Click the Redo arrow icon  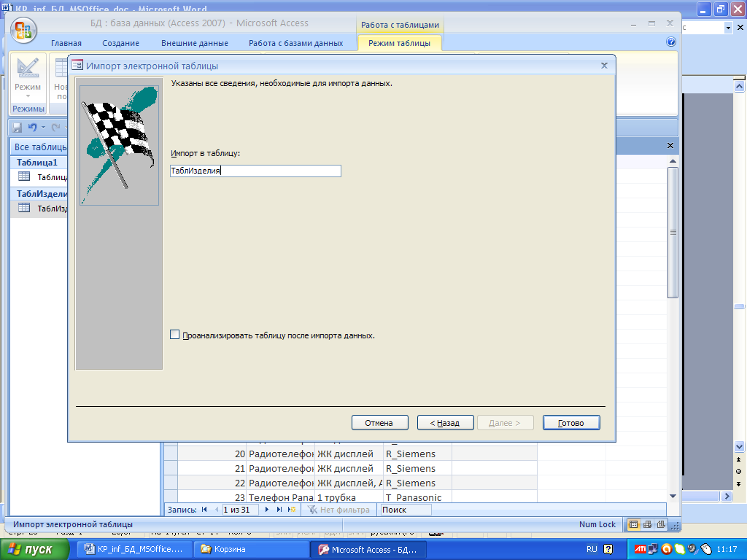[x=55, y=127]
